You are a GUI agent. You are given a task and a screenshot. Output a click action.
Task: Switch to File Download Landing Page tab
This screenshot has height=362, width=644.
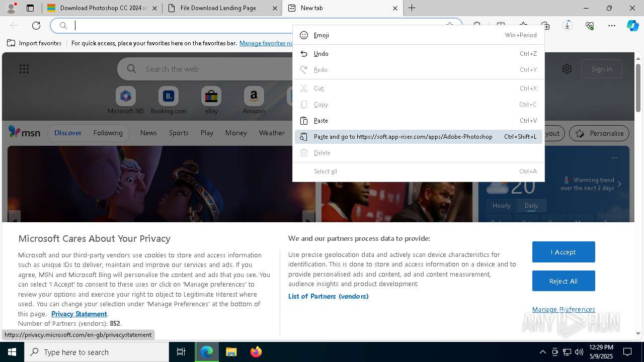pos(222,8)
